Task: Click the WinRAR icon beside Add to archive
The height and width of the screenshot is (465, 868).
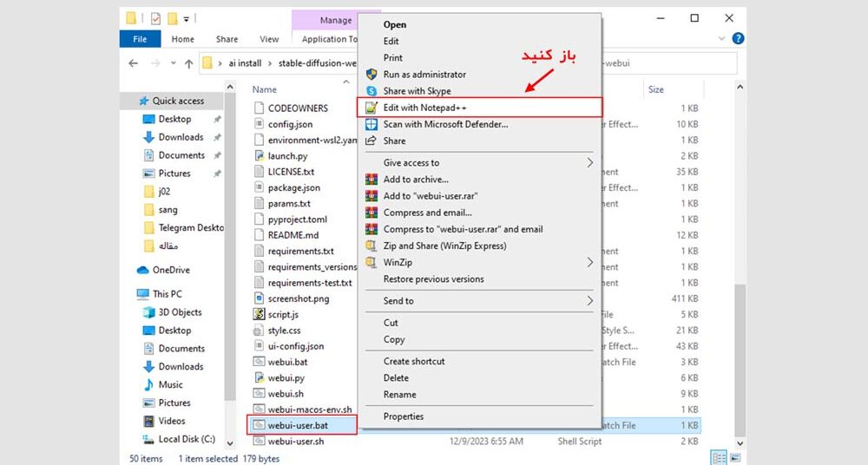Action: click(372, 180)
